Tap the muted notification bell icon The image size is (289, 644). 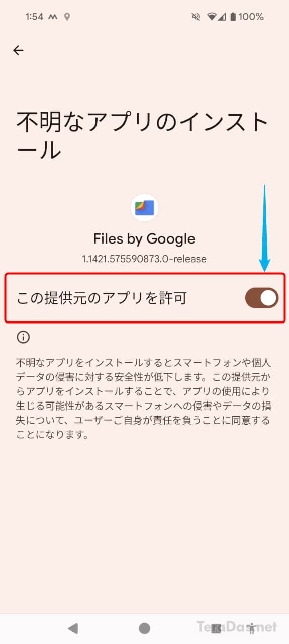196,17
